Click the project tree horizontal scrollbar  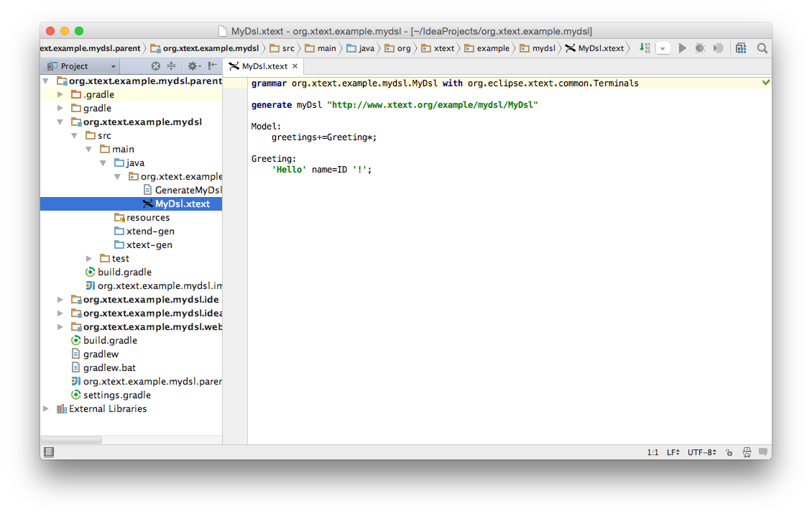[x=71, y=440]
